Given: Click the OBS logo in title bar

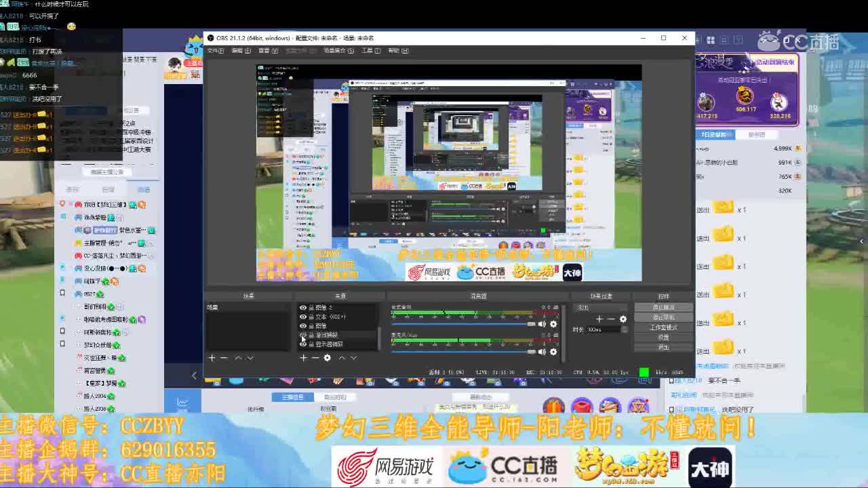Looking at the screenshot, I should (211, 38).
